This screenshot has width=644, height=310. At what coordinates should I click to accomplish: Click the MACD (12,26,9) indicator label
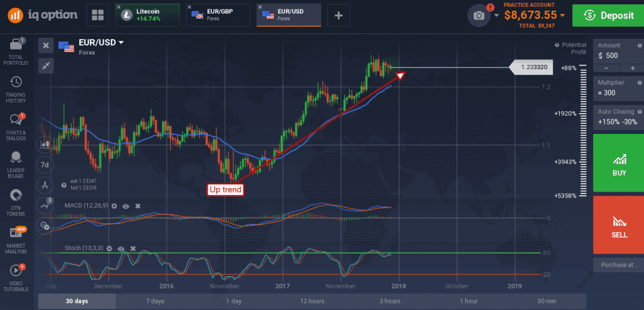click(x=86, y=206)
